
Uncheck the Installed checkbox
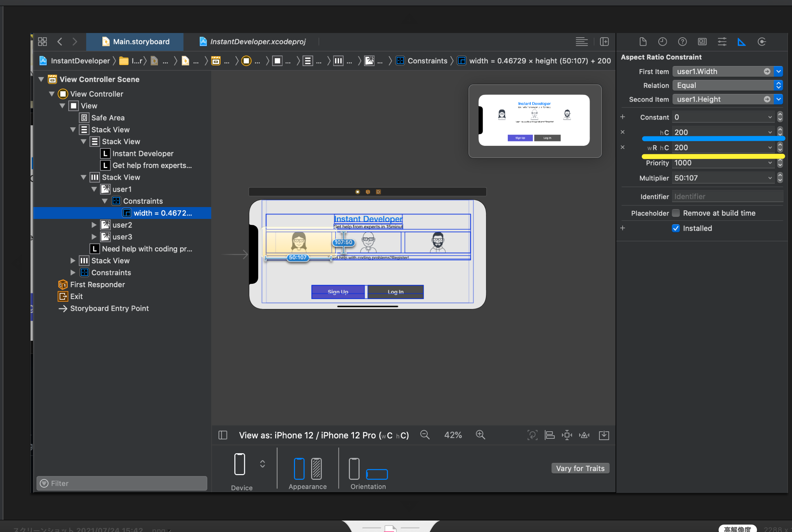[675, 228]
